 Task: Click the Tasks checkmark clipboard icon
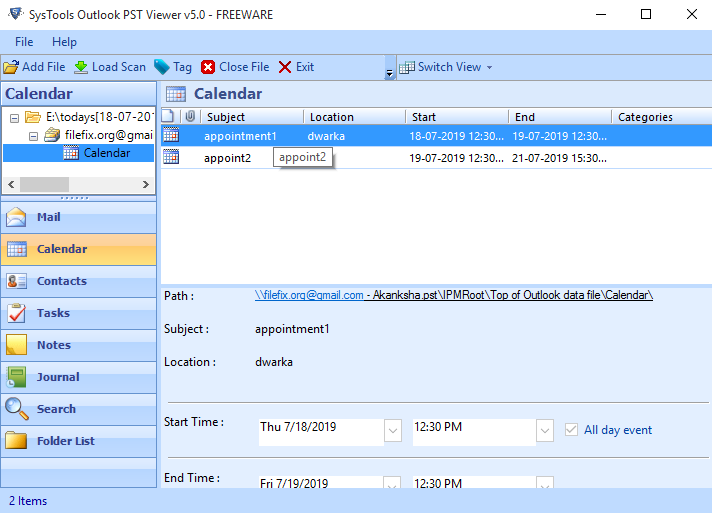(17, 313)
